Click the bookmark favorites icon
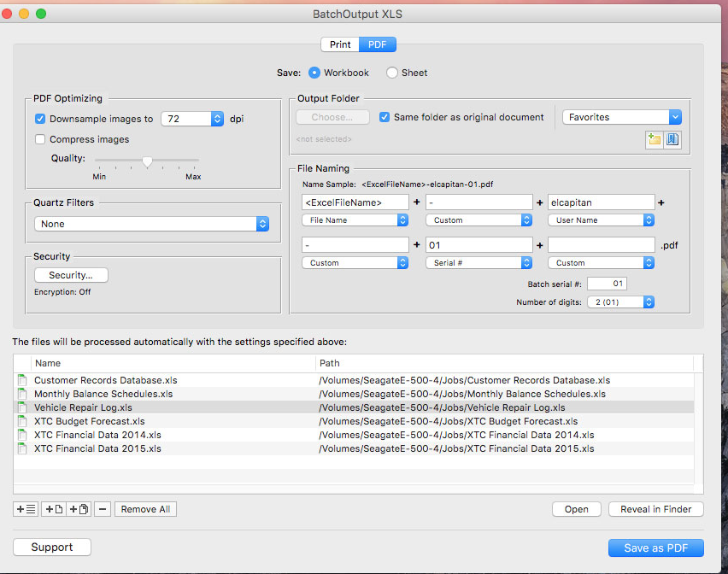728x574 pixels. click(672, 140)
